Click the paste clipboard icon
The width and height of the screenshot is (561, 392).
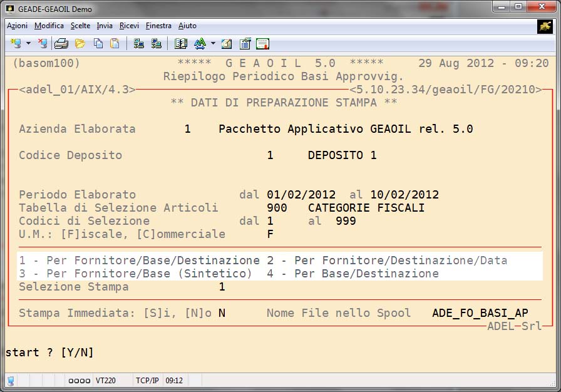115,44
